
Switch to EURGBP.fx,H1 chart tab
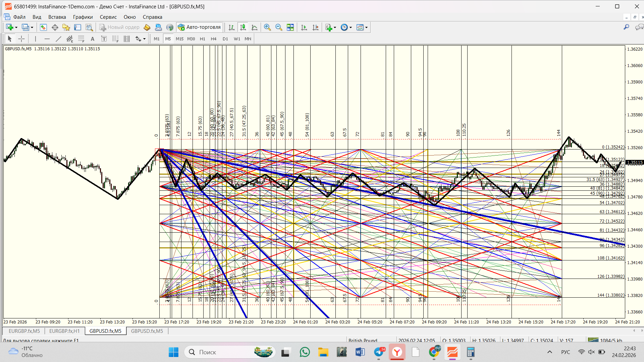pyautogui.click(x=64, y=331)
